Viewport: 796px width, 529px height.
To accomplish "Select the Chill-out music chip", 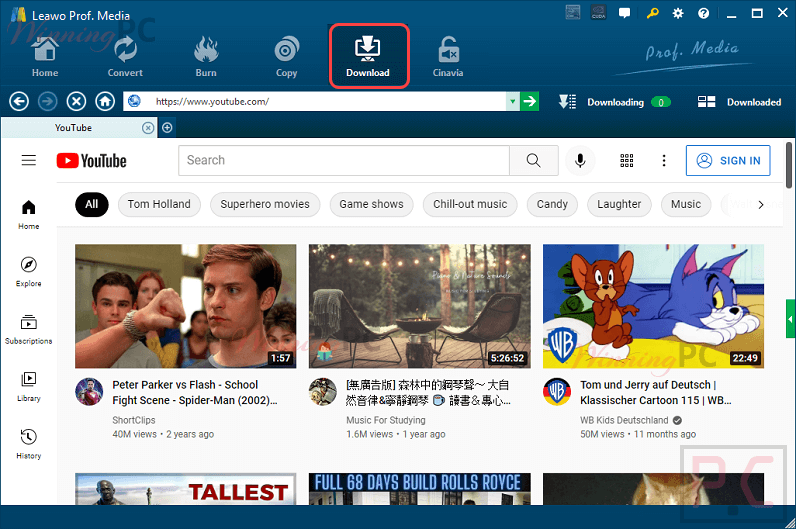I will (x=470, y=205).
